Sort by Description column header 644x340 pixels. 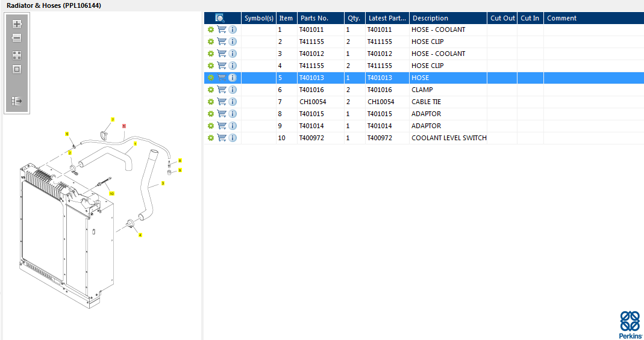pos(448,18)
